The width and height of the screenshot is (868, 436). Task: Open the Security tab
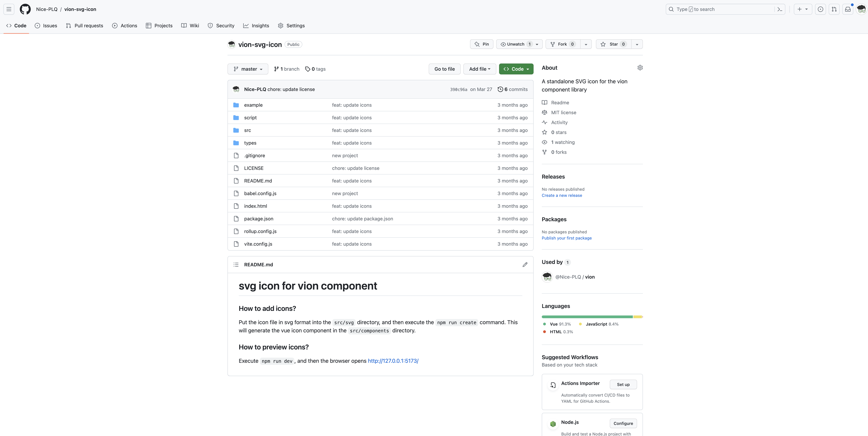(221, 26)
